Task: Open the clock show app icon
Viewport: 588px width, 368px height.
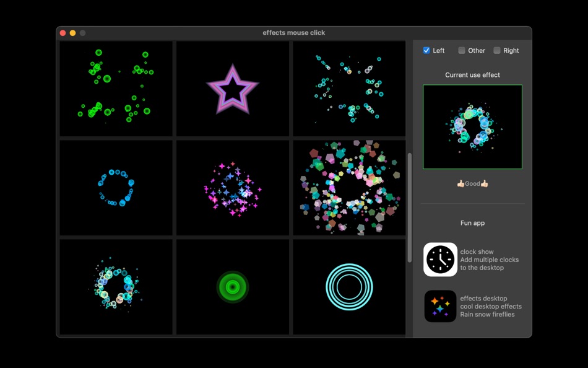Action: click(440, 260)
